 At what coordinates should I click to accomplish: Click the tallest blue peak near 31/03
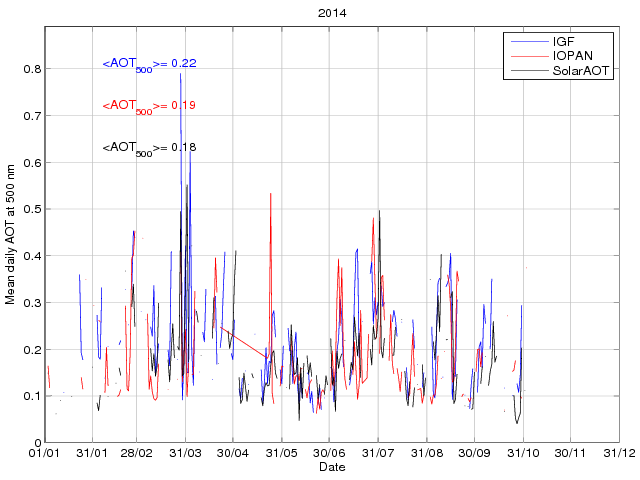click(181, 75)
